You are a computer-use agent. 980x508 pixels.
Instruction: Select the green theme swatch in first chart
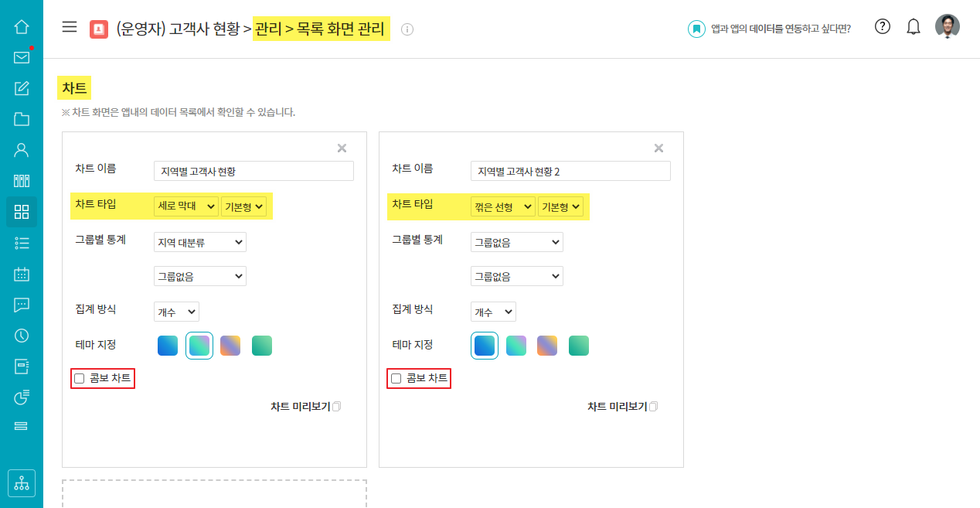click(262, 346)
